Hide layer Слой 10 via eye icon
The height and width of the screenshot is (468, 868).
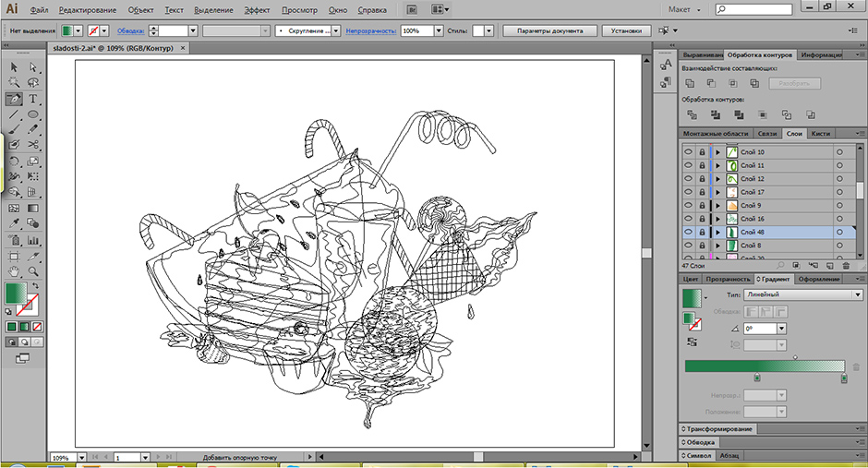(x=688, y=152)
